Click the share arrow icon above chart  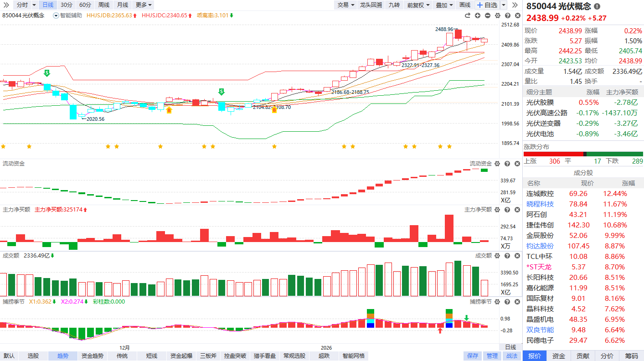(x=468, y=15)
